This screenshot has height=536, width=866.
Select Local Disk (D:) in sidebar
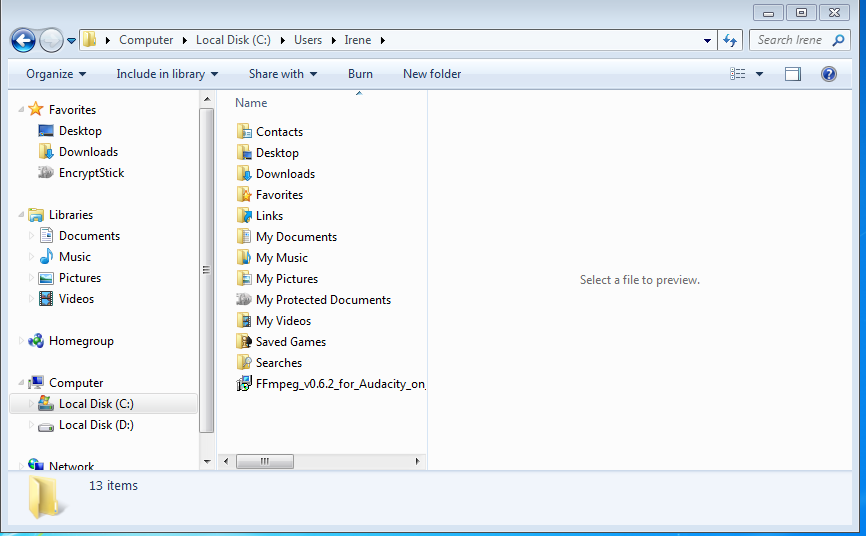click(x=96, y=425)
